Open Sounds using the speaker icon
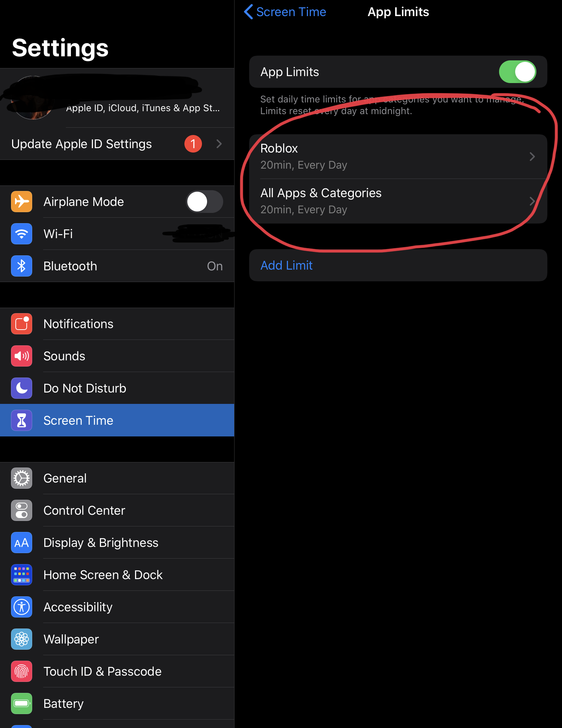This screenshot has width=562, height=728. point(22,356)
